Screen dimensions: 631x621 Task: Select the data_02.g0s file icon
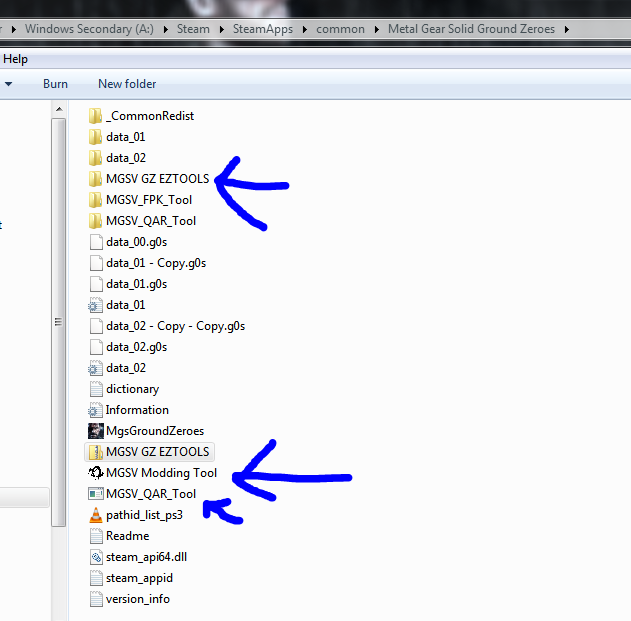point(96,347)
